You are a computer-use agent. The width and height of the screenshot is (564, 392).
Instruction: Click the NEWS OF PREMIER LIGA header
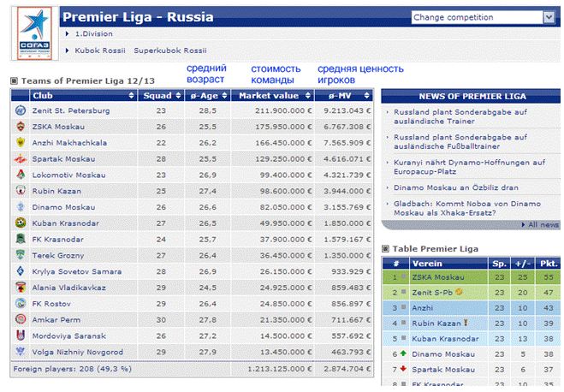[x=472, y=96]
